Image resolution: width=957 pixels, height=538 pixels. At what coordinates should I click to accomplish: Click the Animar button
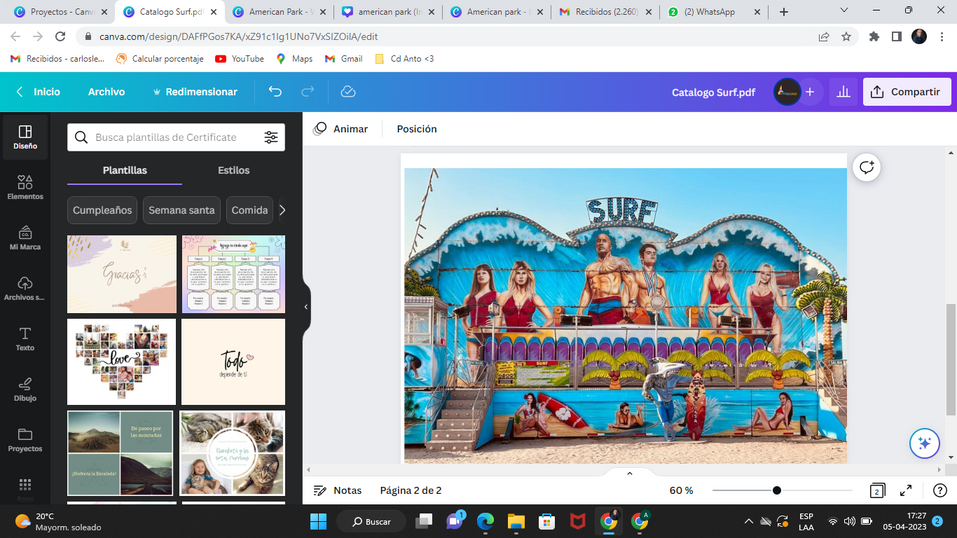pos(341,129)
